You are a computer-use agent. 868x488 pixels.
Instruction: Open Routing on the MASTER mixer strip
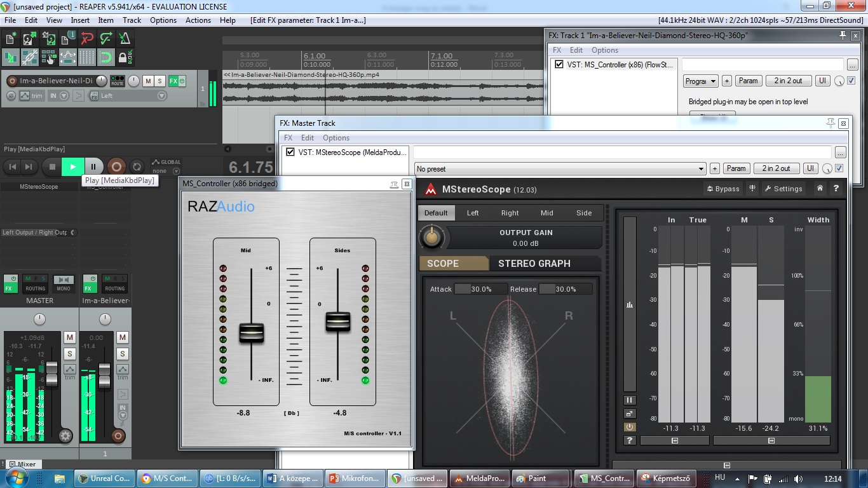[36, 283]
